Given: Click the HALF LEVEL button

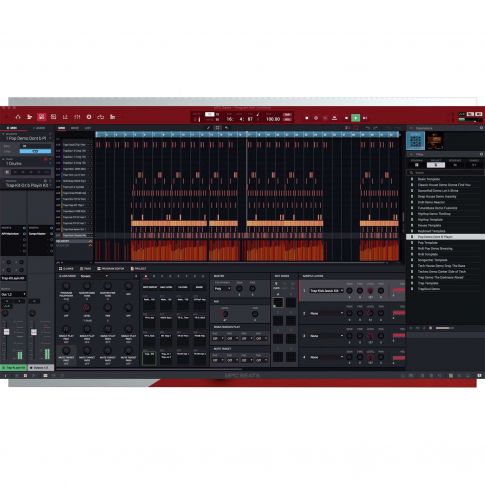Looking at the screenshot, I should pyautogui.click(x=166, y=287).
